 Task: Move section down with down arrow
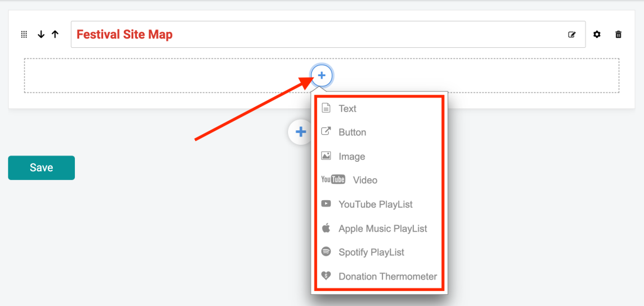tap(41, 35)
